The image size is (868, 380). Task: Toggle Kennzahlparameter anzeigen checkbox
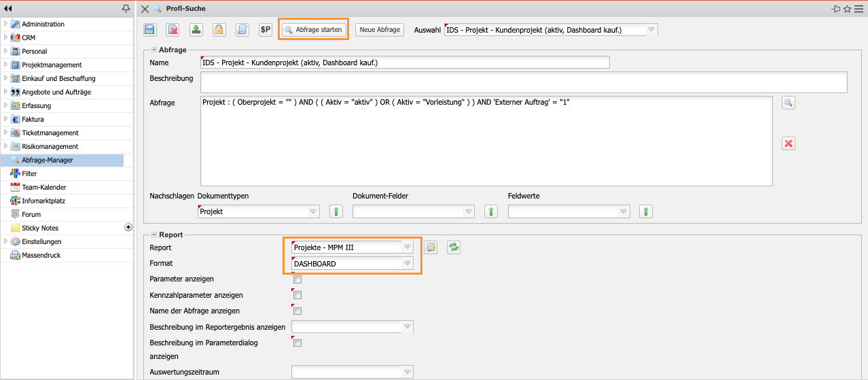[297, 295]
